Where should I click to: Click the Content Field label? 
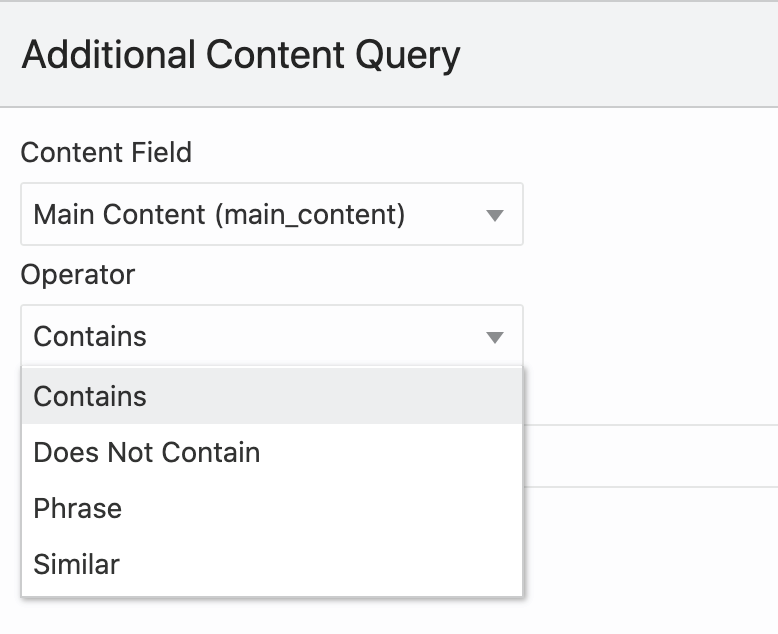106,153
